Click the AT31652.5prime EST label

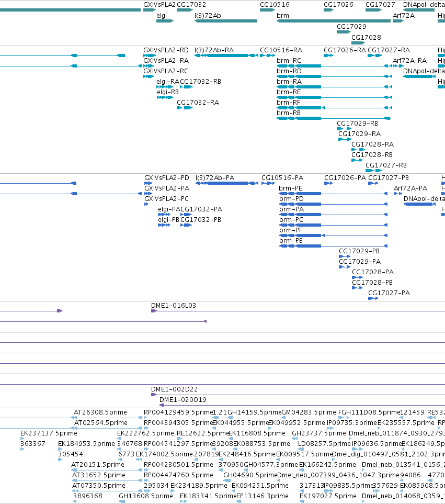[98, 475]
